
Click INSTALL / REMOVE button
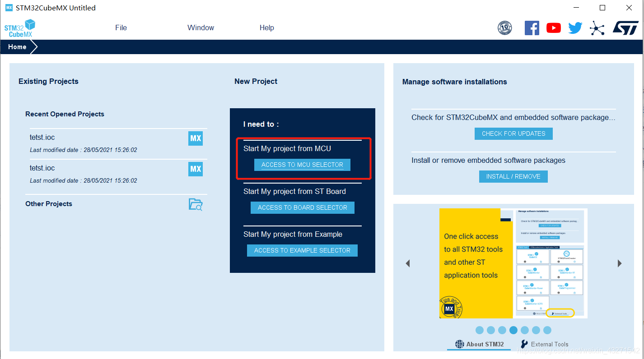(513, 176)
